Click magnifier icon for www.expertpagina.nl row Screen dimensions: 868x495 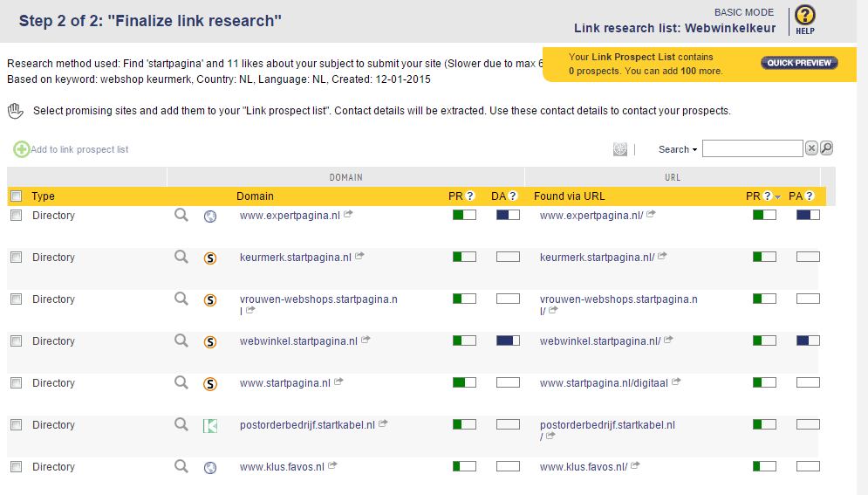pos(181,215)
